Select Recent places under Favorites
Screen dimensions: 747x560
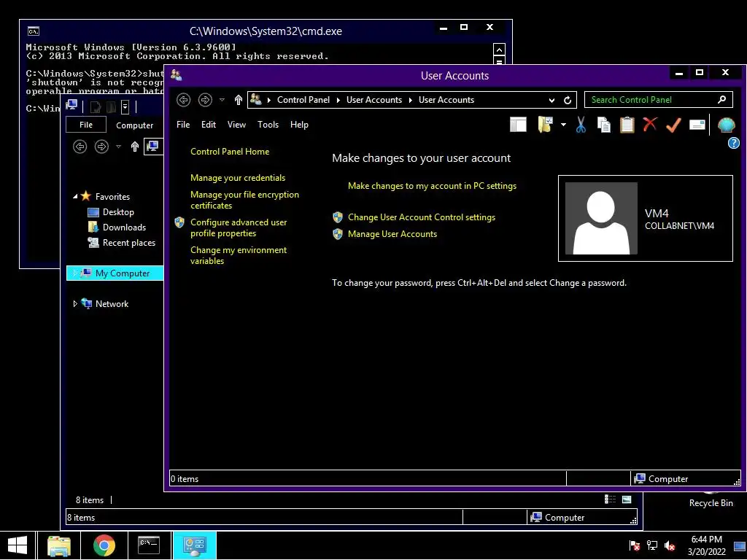coord(128,242)
